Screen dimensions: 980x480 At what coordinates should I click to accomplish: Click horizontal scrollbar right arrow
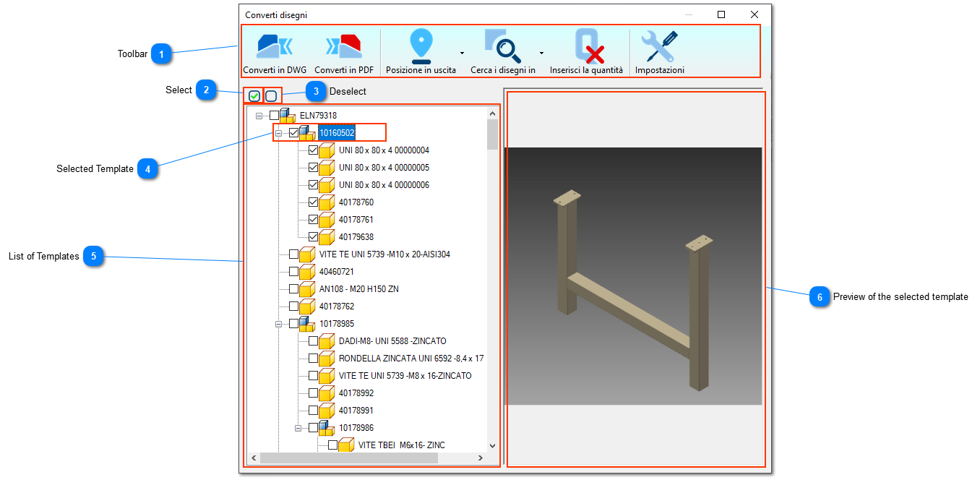tap(481, 458)
